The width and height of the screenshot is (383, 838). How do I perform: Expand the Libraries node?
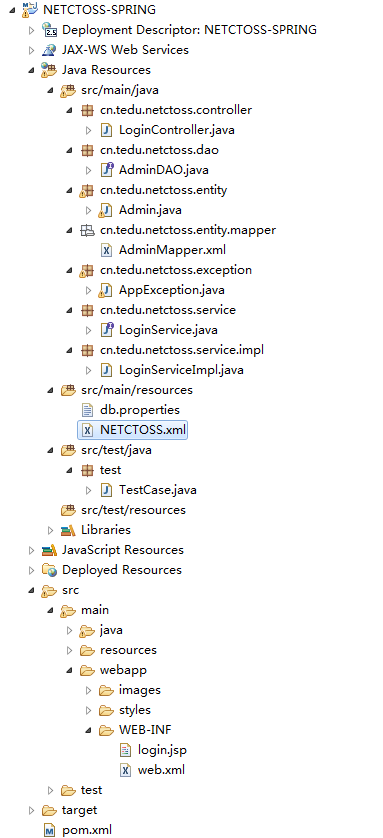[x=51, y=530]
